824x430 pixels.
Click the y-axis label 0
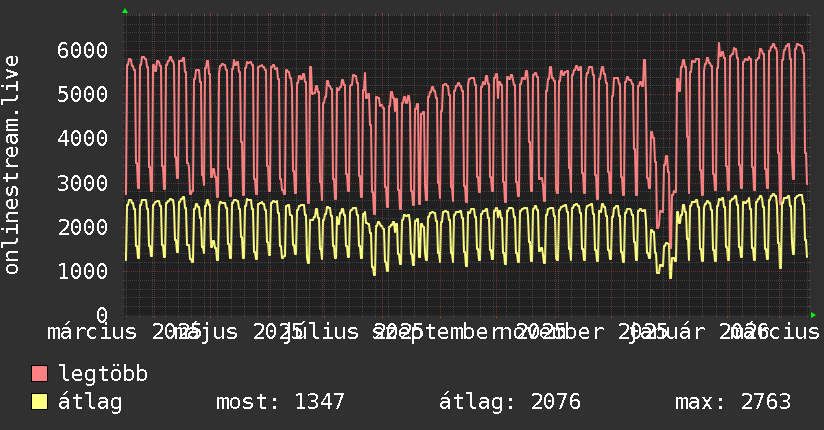tap(102, 315)
